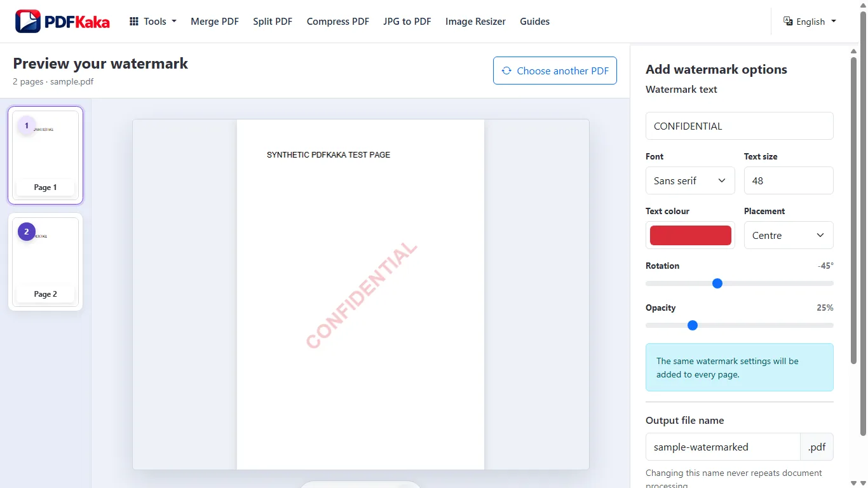Click the PDFKaka logo
The height and width of the screenshot is (488, 868).
pos(62,22)
